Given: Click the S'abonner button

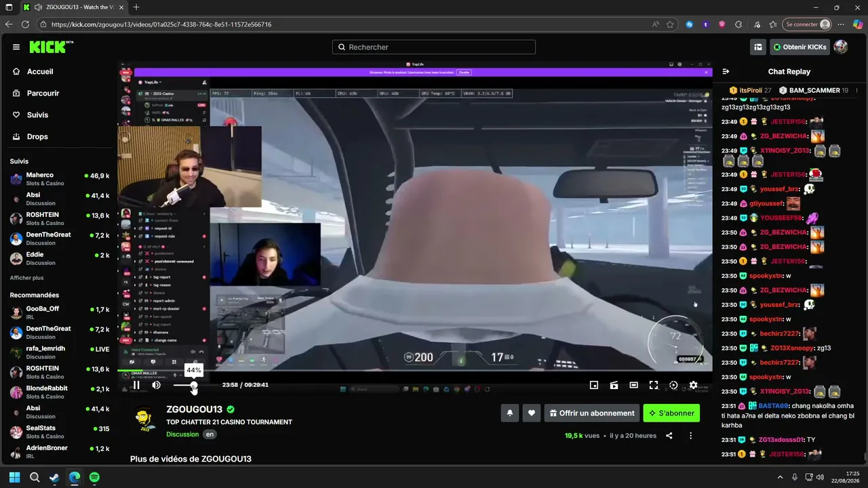Looking at the screenshot, I should (671, 413).
